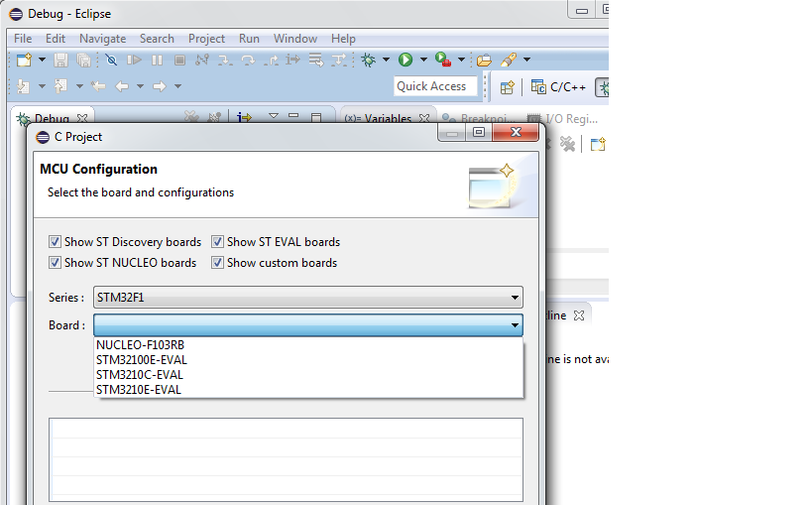The width and height of the screenshot is (812, 505).
Task: Toggle Show ST EVAL boards checkbox
Action: tap(217, 242)
